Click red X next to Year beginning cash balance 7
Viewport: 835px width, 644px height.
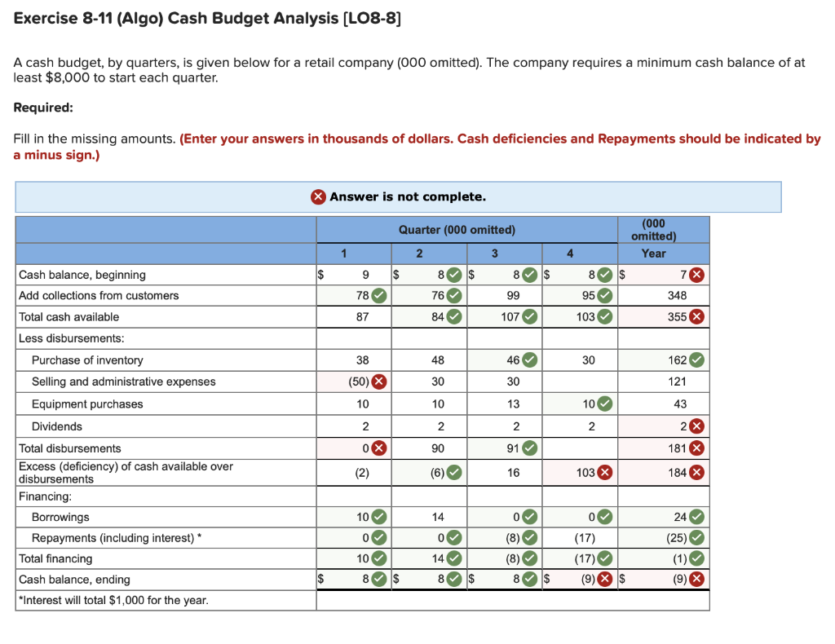point(696,275)
